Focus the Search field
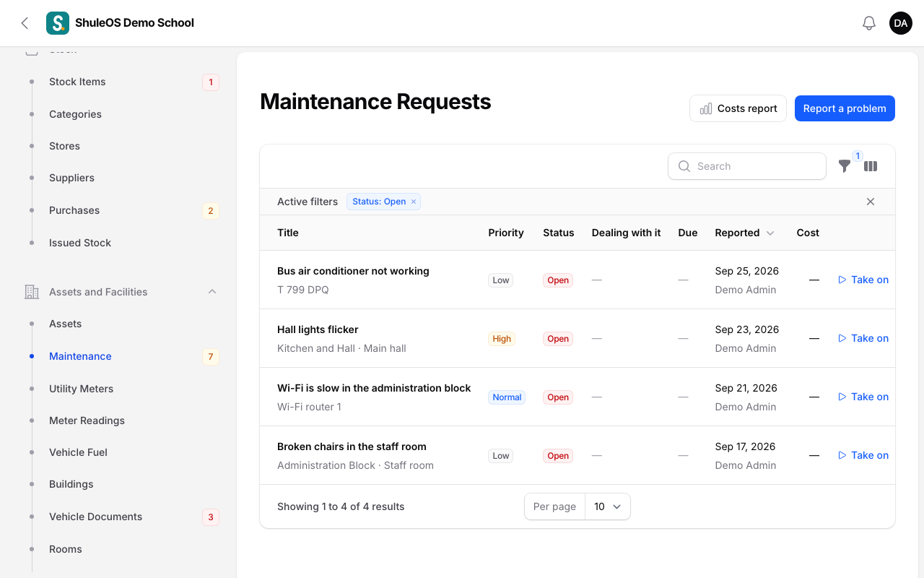 click(x=747, y=166)
